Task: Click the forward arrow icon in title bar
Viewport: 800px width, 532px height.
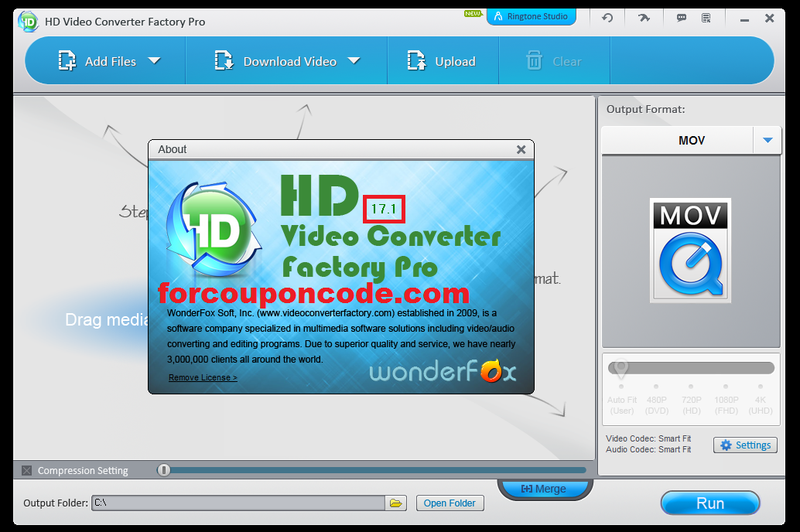Action: 644,18
